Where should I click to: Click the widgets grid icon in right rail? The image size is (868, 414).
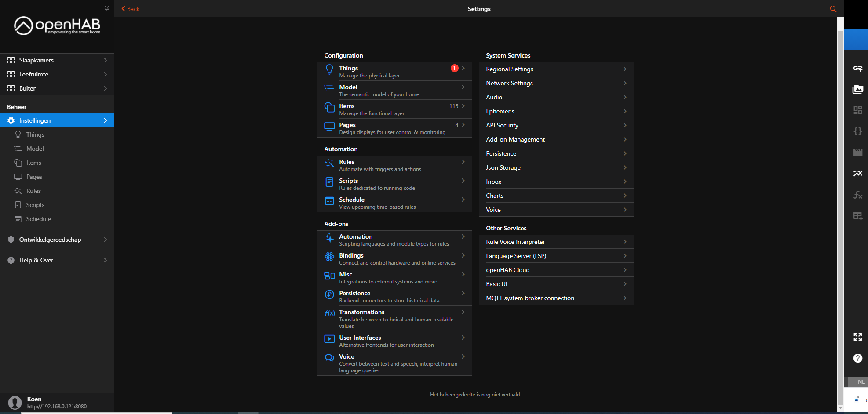pos(857,110)
